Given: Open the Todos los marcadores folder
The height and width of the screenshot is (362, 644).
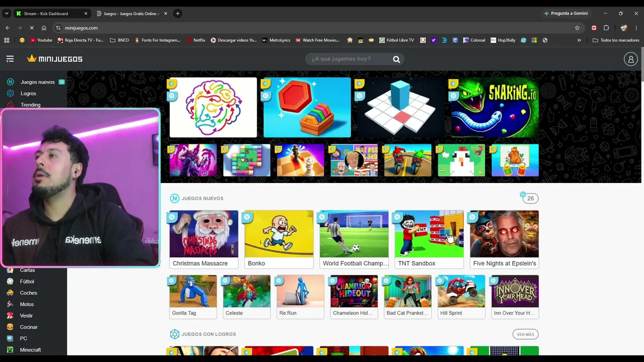Looking at the screenshot, I should [616, 40].
